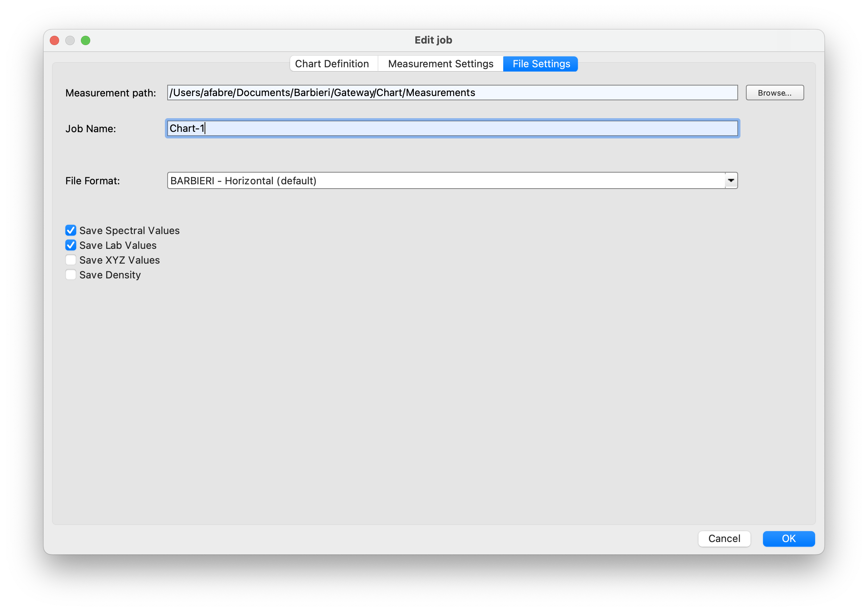Click the green zoom window button
This screenshot has width=868, height=612.
tap(86, 40)
